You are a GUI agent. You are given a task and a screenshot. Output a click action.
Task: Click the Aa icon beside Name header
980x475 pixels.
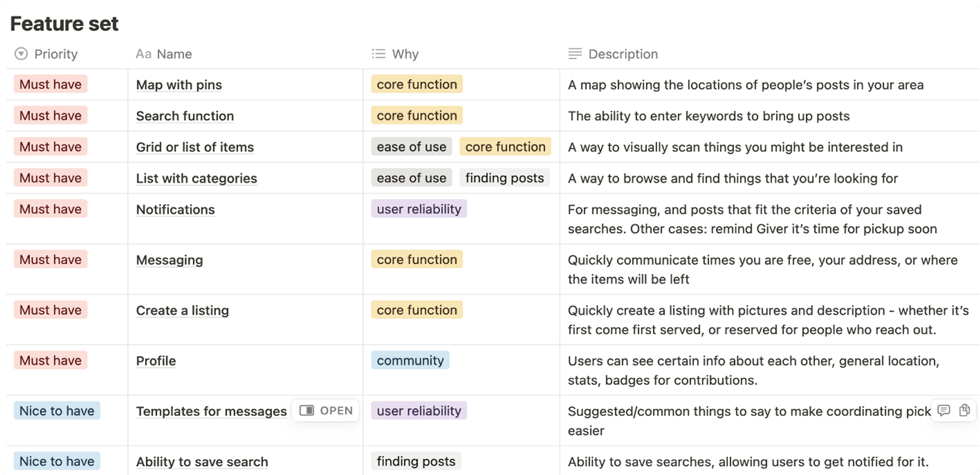click(143, 54)
